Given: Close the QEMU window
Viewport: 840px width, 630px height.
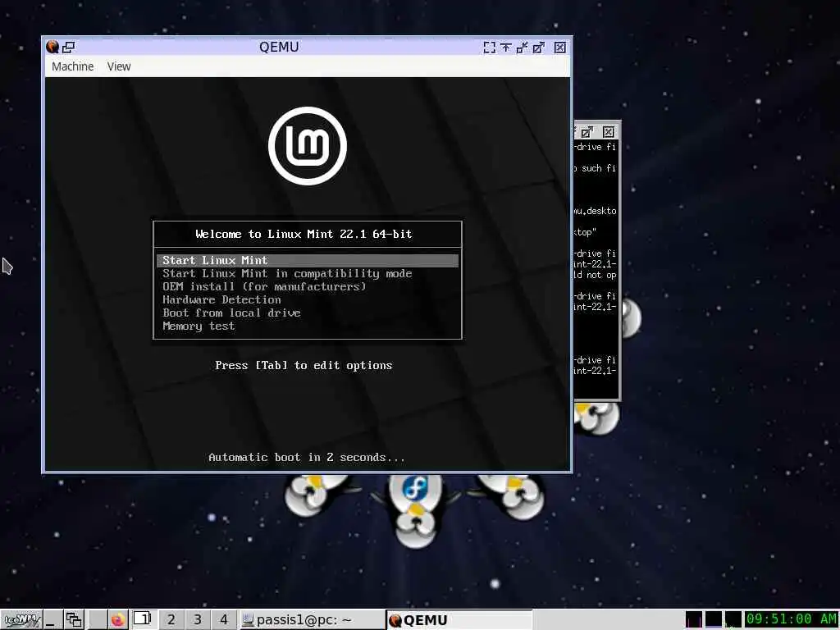Looking at the screenshot, I should (x=559, y=48).
